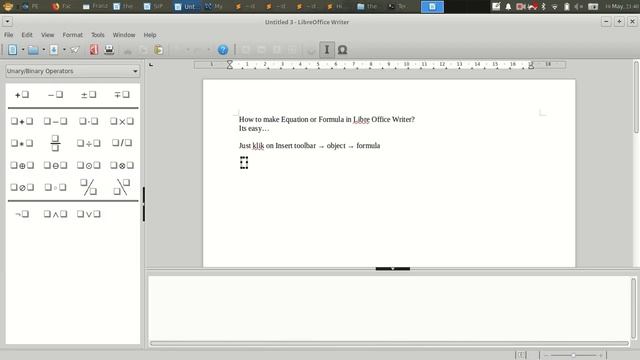This screenshot has width=640, height=360.
Task: Insert the wide backslash template
Action: 122,187
